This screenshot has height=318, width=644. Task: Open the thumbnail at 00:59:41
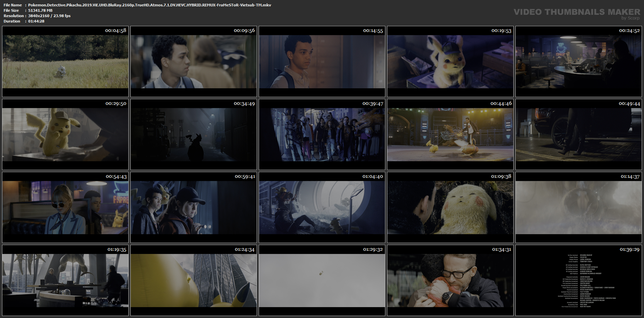pos(194,207)
